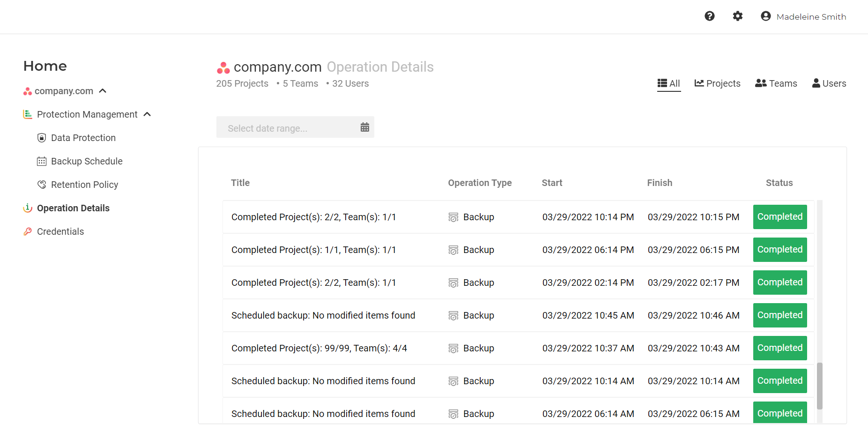Screen dimensions: 868x439
Task: Click Completed status for 06:14 PM backup
Action: (780, 250)
